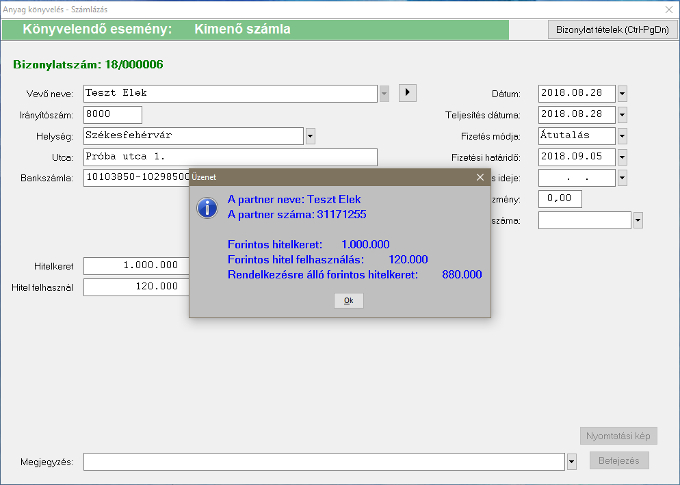Screen dimensions: 680x485
Task: Open Bizonylat tételek (Ctrl+PgDn)
Action: [612, 30]
